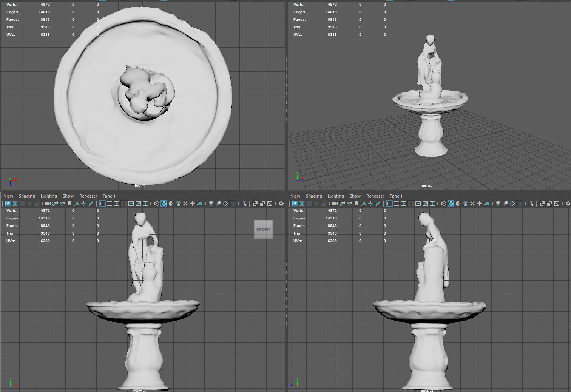This screenshot has width=571, height=392.
Task: Click Lock Camera icon in front panel toolbar
Action: (x=55, y=204)
